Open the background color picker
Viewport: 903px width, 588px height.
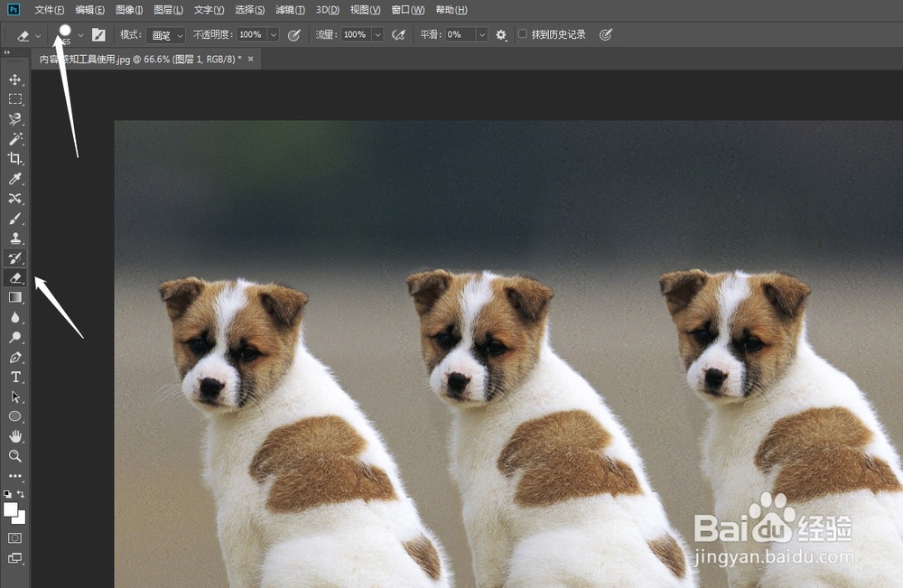pos(22,519)
